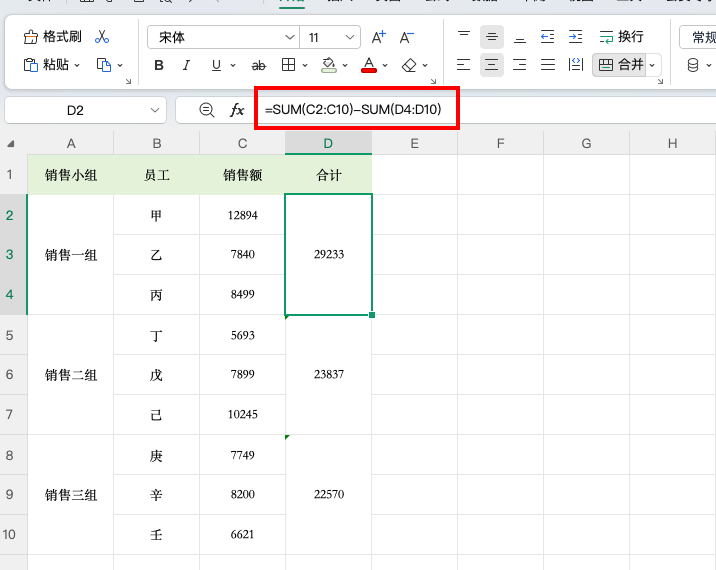Click the Format Painter (格式刷) button

(52, 37)
